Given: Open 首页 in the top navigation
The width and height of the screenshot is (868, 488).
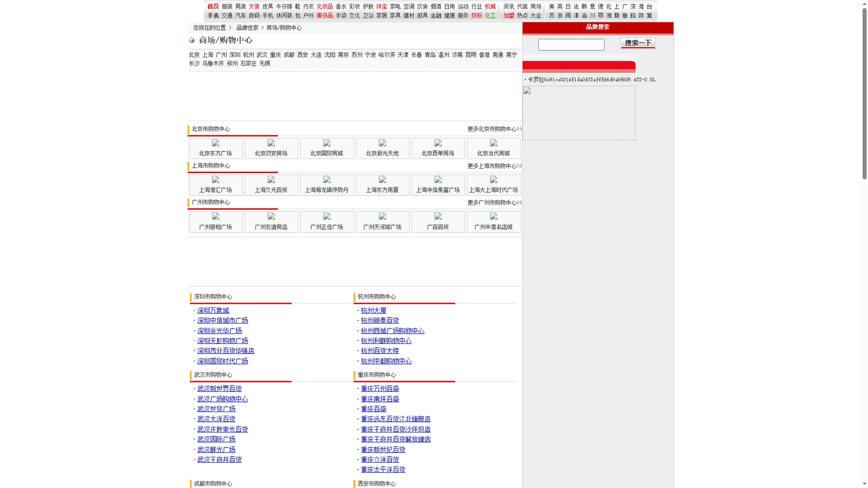Looking at the screenshot, I should [x=213, y=7].
